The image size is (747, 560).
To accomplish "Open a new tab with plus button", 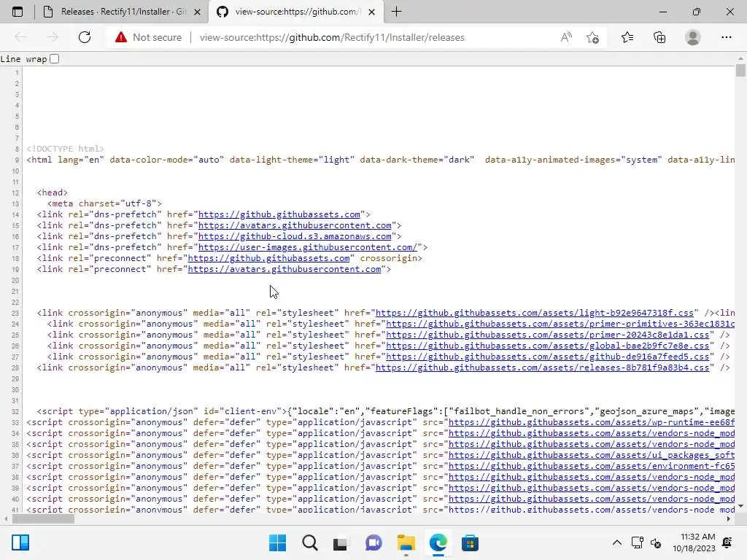I will click(x=396, y=12).
